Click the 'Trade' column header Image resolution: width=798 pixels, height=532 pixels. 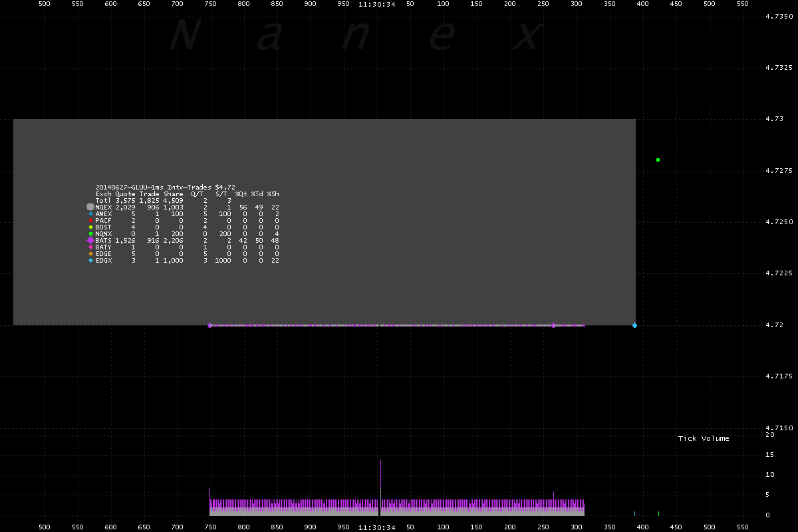point(149,194)
